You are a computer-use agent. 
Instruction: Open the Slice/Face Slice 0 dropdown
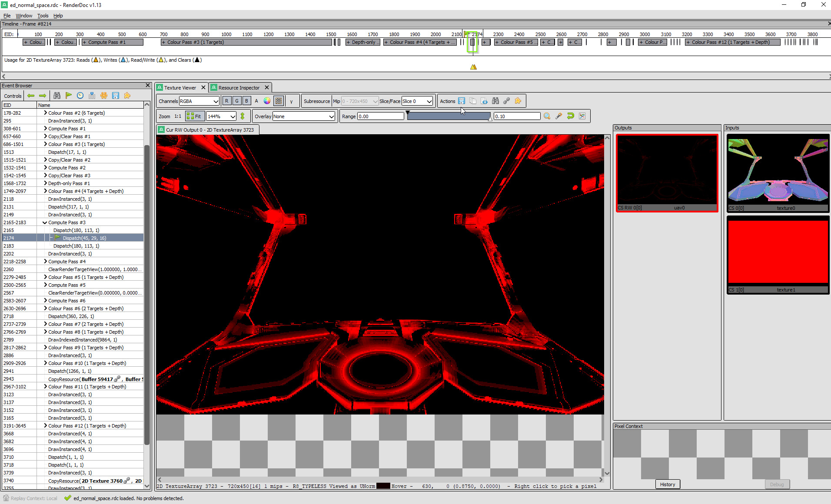[x=417, y=101]
